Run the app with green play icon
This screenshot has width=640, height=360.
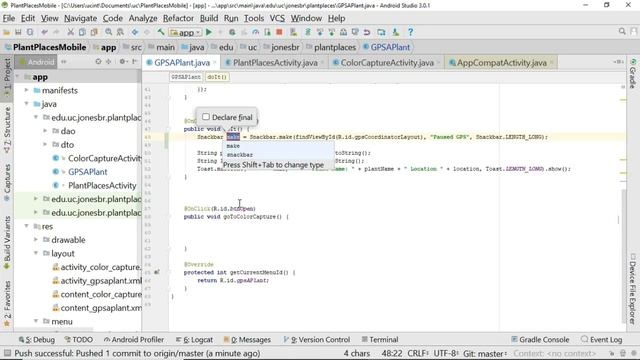[209, 32]
